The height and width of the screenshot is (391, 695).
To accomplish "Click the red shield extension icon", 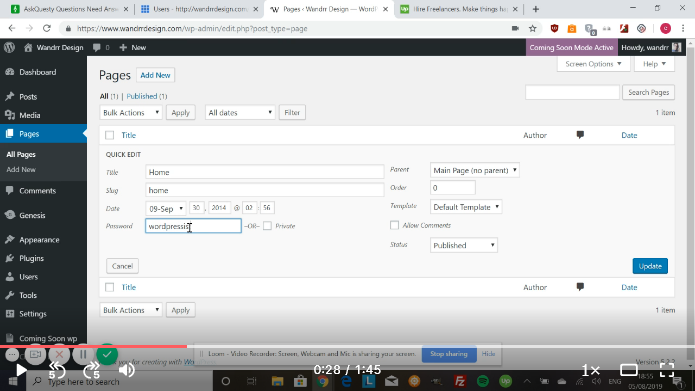I will 554,28.
